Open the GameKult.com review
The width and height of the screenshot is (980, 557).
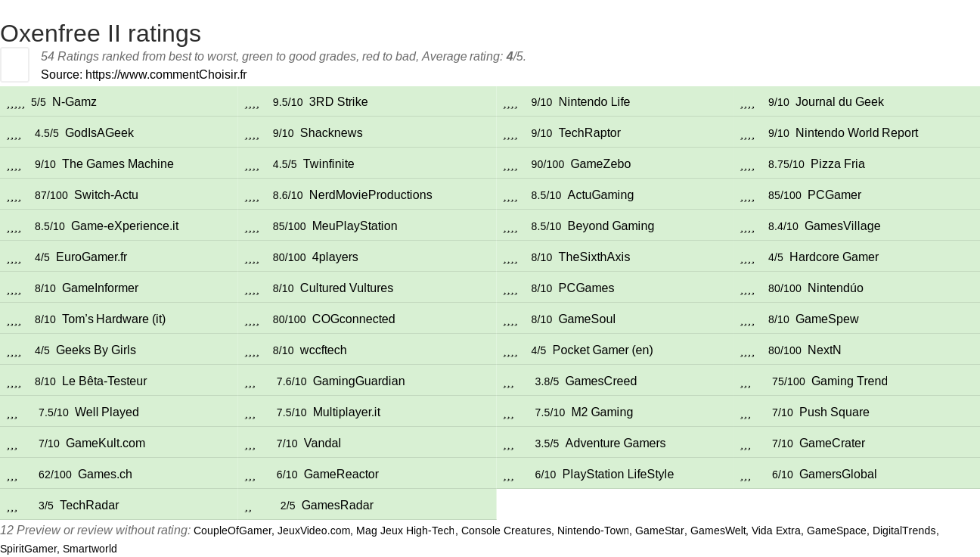(x=105, y=443)
